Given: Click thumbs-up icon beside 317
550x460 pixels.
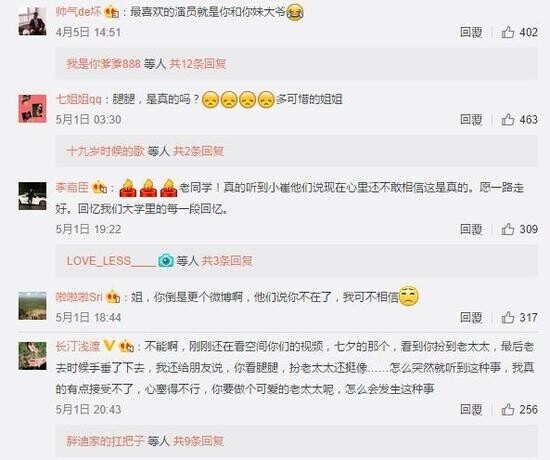Looking at the screenshot, I should coord(508,318).
